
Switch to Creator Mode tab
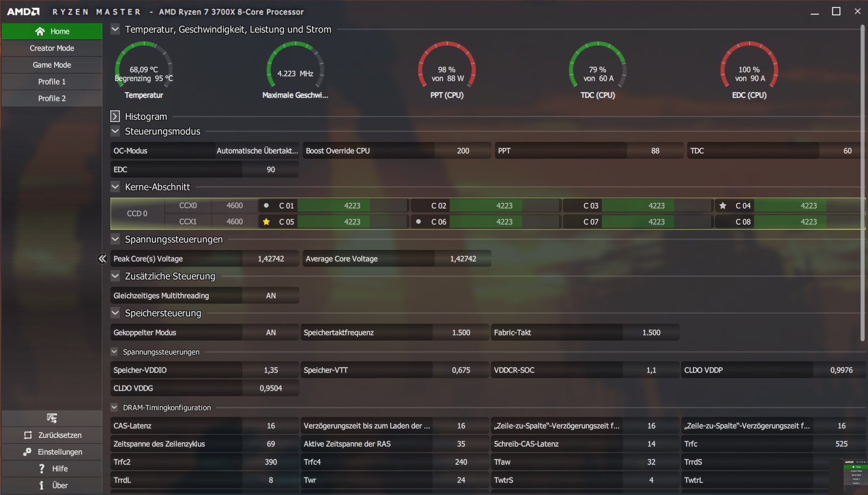[52, 48]
